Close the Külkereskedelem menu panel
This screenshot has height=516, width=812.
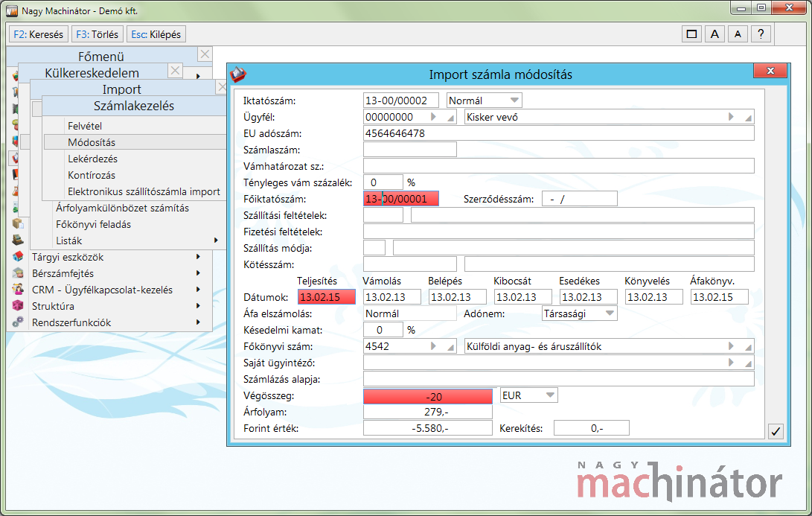click(x=176, y=71)
